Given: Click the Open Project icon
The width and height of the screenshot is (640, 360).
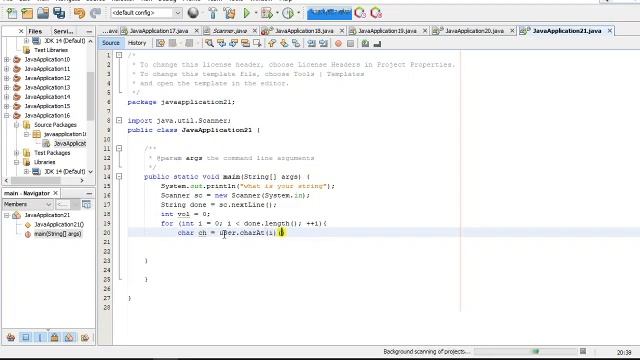Looking at the screenshot, I should (43, 13).
